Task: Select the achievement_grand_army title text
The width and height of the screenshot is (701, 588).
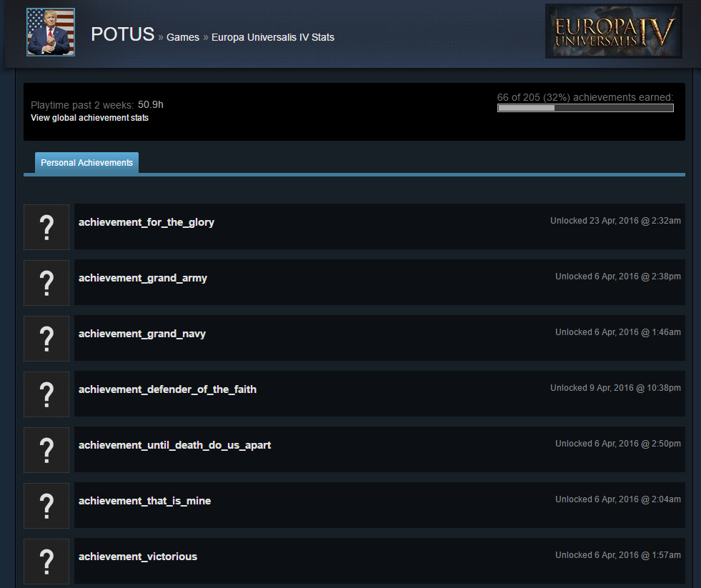Action: click(143, 278)
